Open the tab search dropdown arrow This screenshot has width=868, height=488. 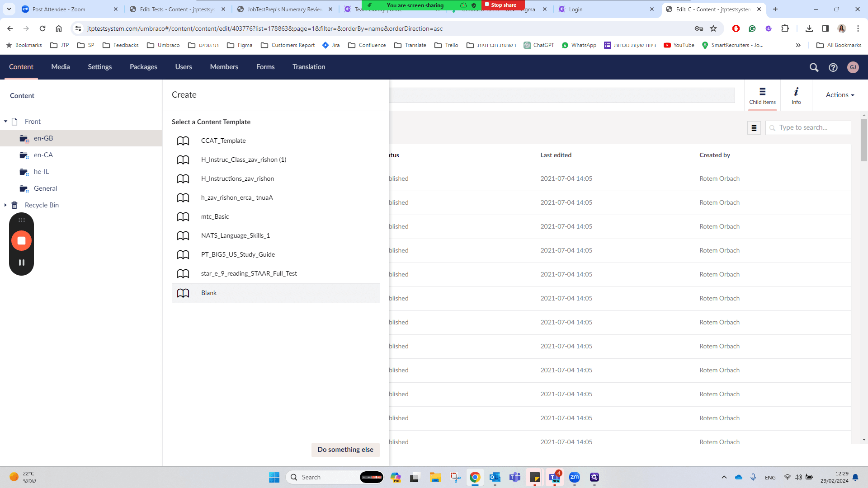click(x=9, y=9)
